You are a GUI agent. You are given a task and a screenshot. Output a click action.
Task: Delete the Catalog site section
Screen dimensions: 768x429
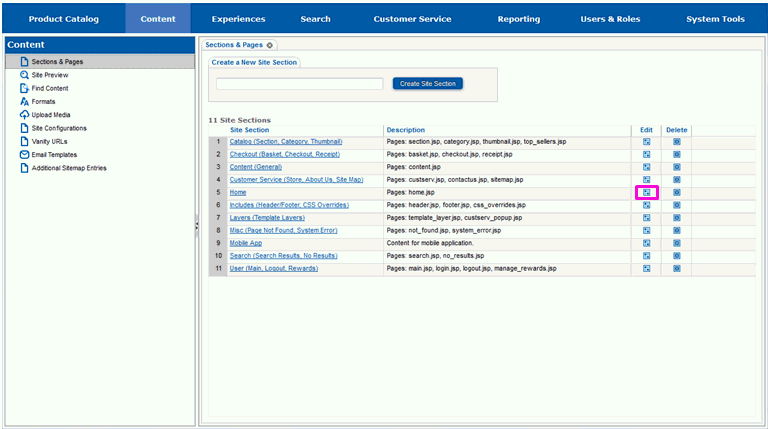[x=676, y=142]
